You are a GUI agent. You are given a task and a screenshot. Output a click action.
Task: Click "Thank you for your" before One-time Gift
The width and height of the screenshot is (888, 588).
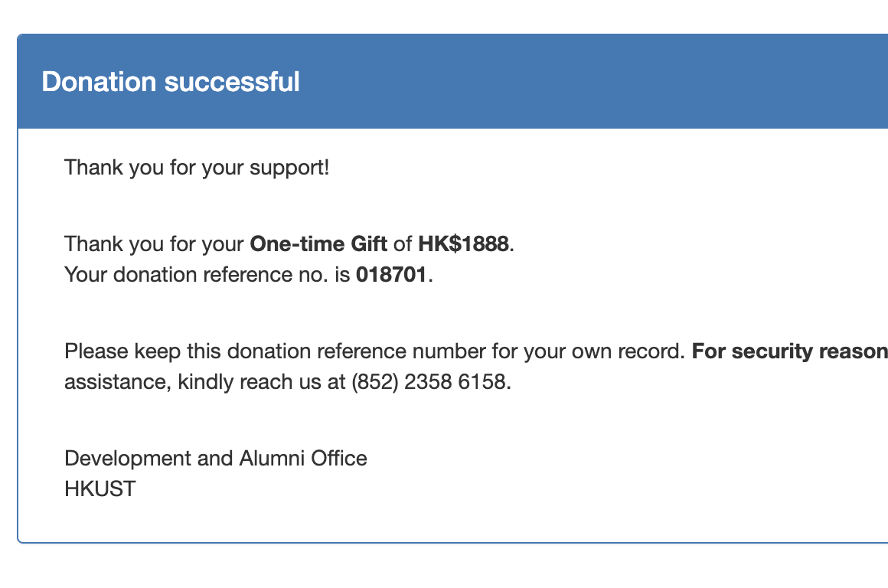[x=154, y=244]
